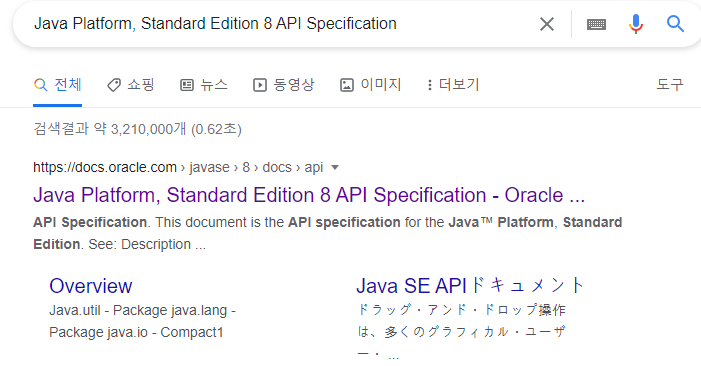The image size is (701, 366).
Task: Switch to the 동영상 (Videos) tab
Action: point(283,84)
